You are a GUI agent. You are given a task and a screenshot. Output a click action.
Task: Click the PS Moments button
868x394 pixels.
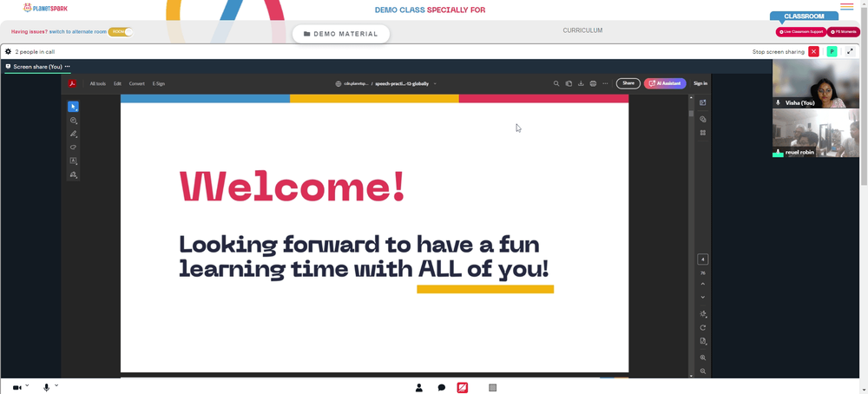(844, 31)
